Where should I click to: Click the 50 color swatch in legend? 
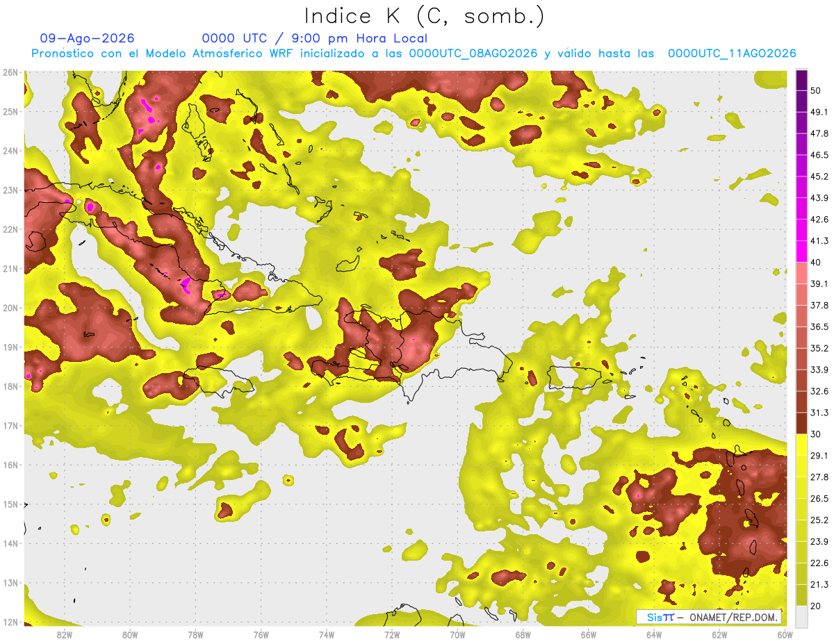801,81
